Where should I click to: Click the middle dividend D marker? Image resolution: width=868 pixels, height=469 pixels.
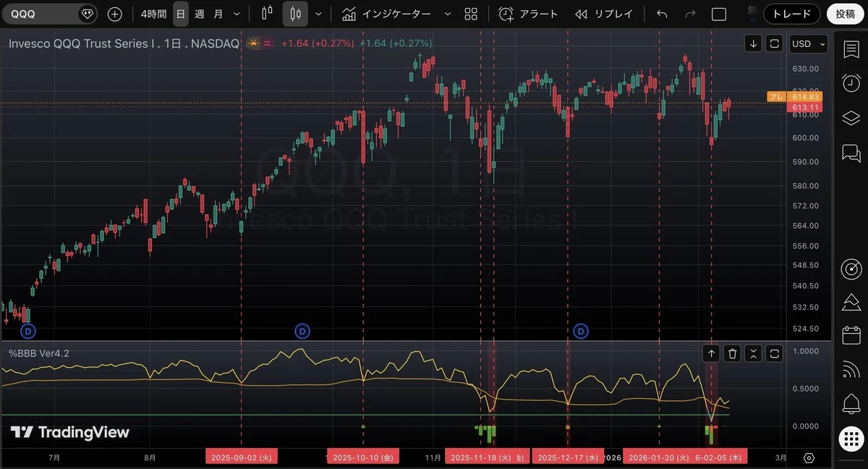[302, 331]
